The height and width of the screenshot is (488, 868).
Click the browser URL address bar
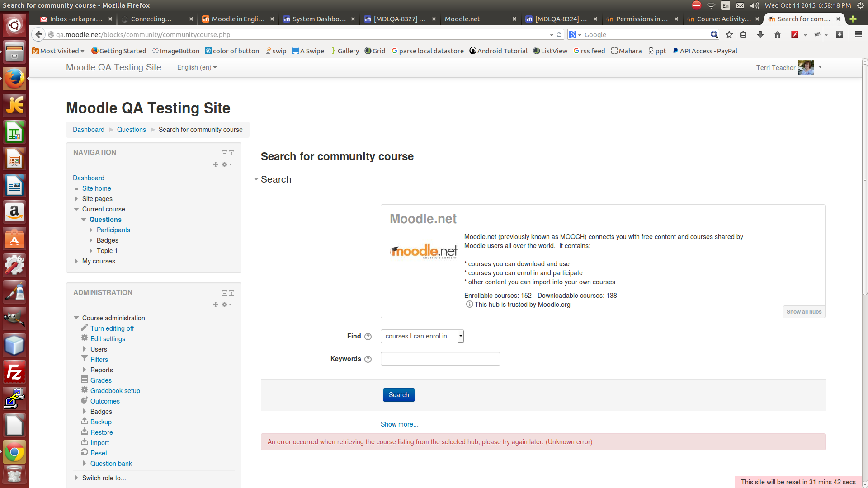(298, 34)
